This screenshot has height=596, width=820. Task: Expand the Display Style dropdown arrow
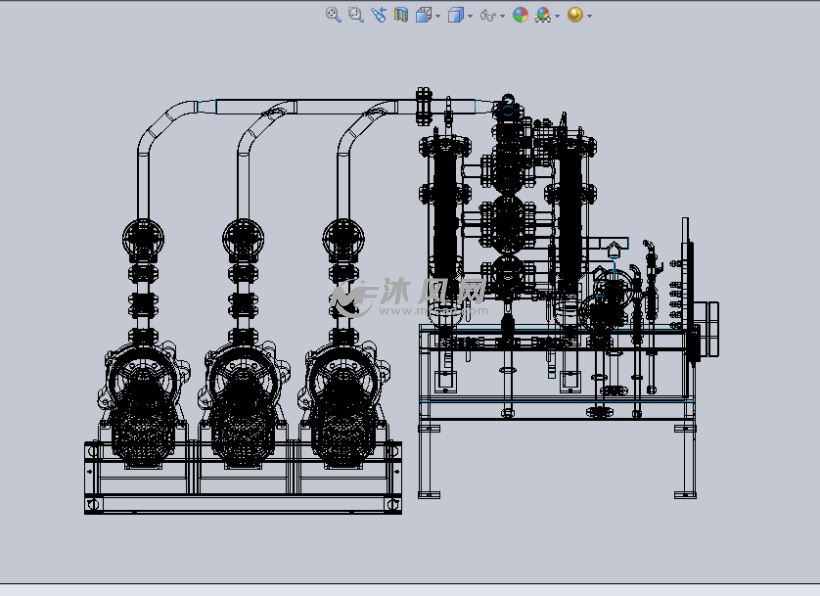tap(469, 16)
